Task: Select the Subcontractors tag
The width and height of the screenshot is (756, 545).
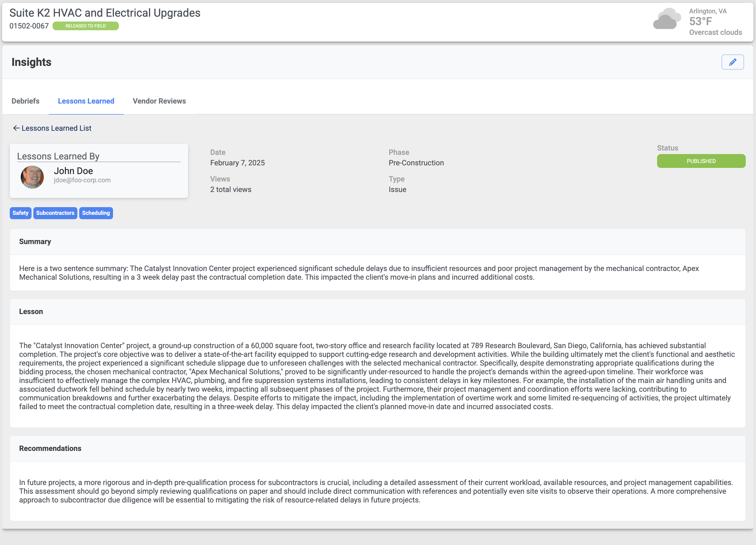Action: [55, 213]
